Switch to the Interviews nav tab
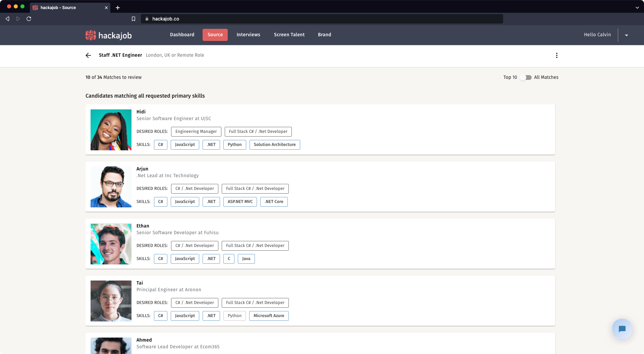 248,35
